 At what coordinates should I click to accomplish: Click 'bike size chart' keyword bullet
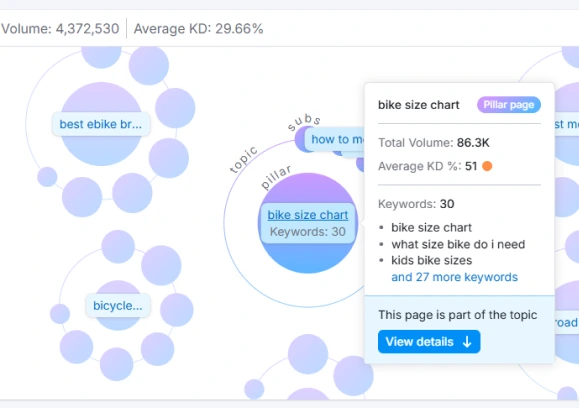click(432, 227)
